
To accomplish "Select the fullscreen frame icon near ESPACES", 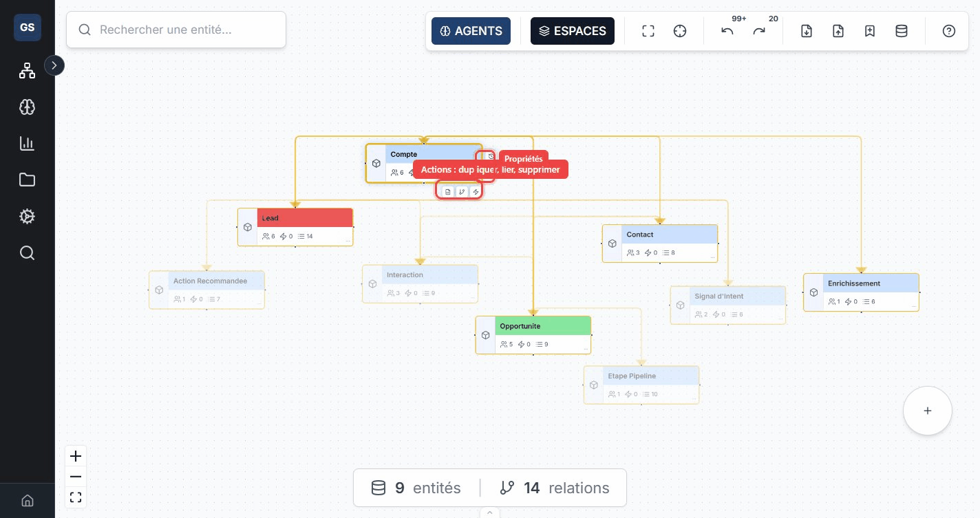I will pyautogui.click(x=648, y=31).
